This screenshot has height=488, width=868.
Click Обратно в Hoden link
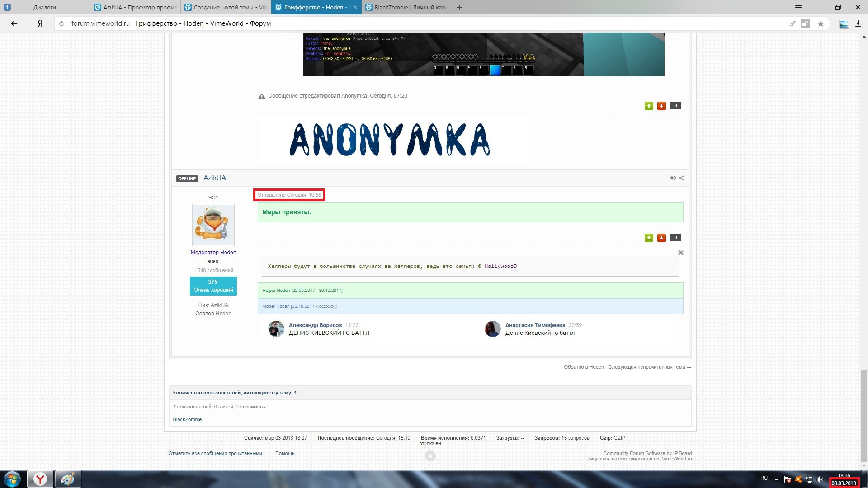(x=584, y=367)
